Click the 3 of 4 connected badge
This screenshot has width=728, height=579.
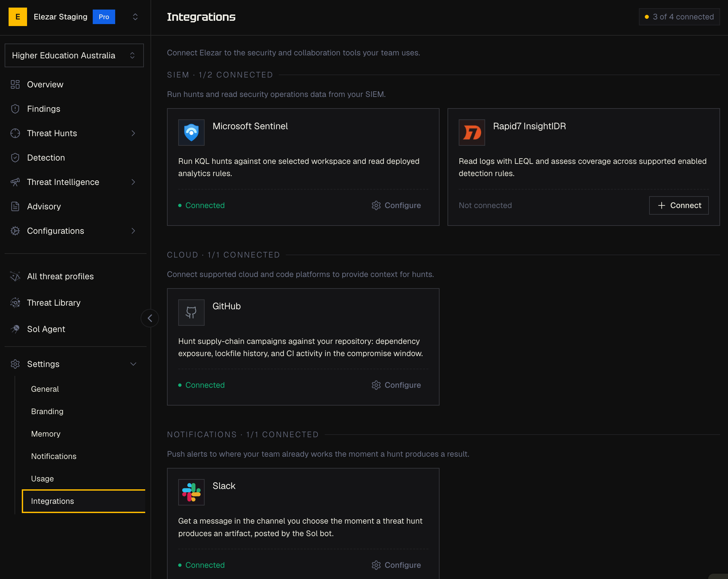click(679, 17)
